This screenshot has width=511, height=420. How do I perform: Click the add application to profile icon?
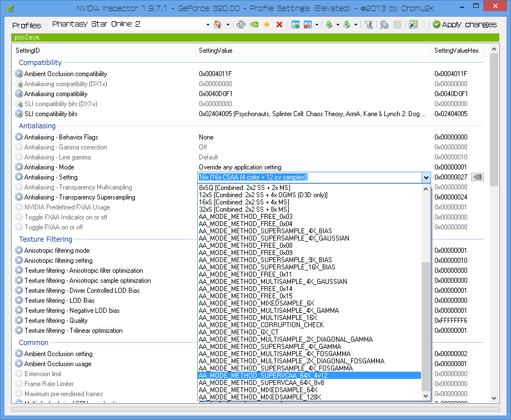tap(295, 24)
